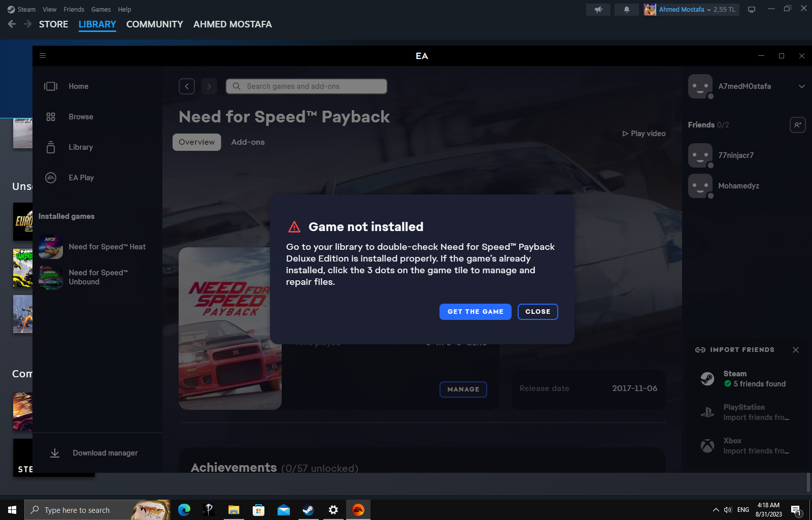
Task: Open the Steam Friends menu
Action: 74,10
